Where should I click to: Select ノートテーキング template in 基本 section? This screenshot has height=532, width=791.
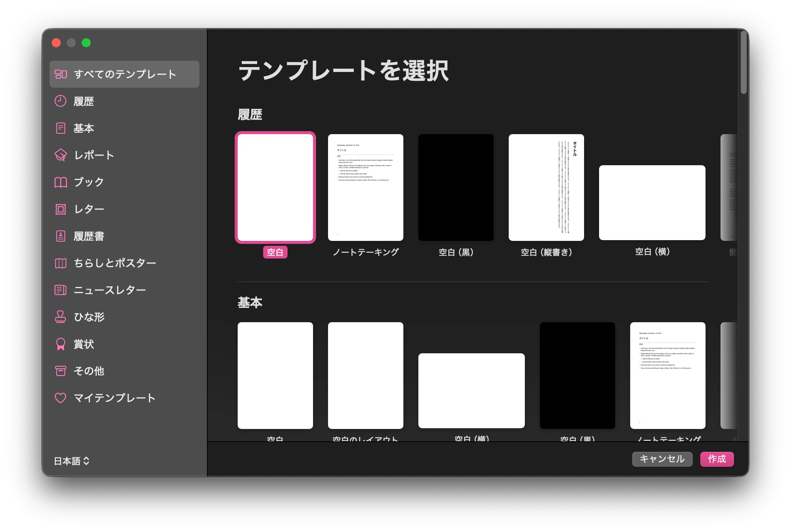[668, 375]
